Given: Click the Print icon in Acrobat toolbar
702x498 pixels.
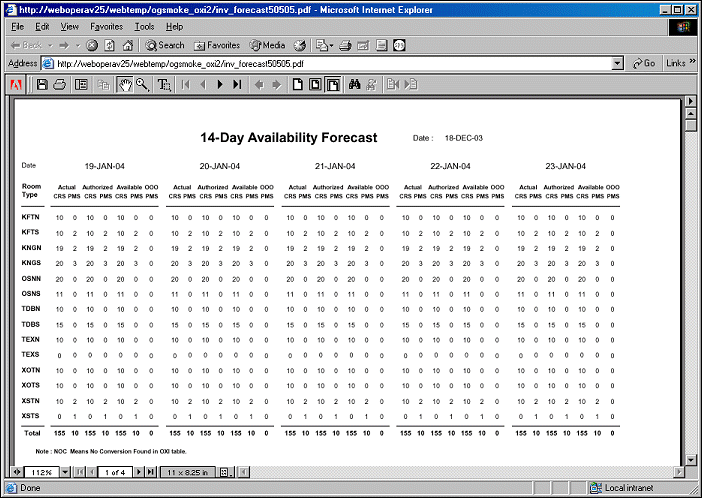Looking at the screenshot, I should click(x=59, y=85).
